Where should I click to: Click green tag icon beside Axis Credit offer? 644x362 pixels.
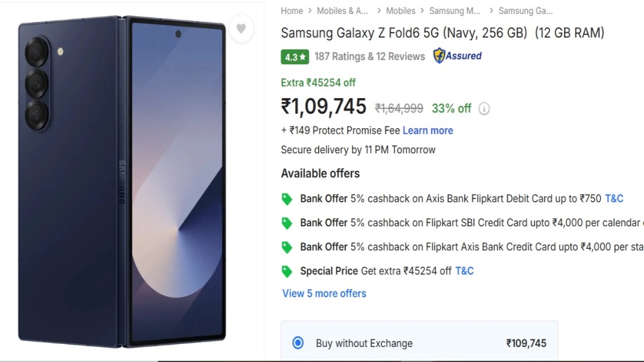pyautogui.click(x=287, y=247)
